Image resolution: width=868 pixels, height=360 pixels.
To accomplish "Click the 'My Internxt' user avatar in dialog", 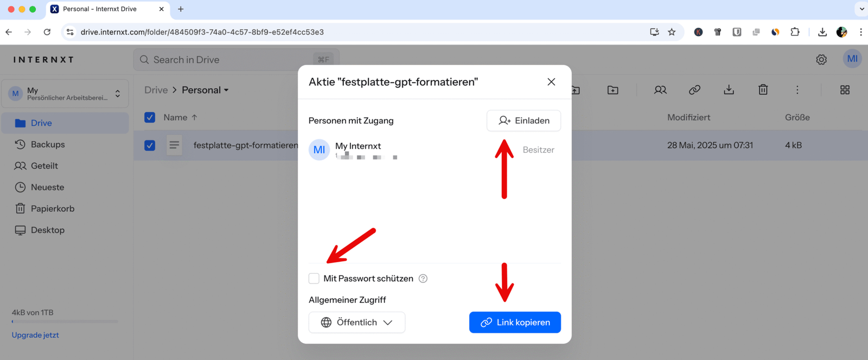I will [x=319, y=150].
